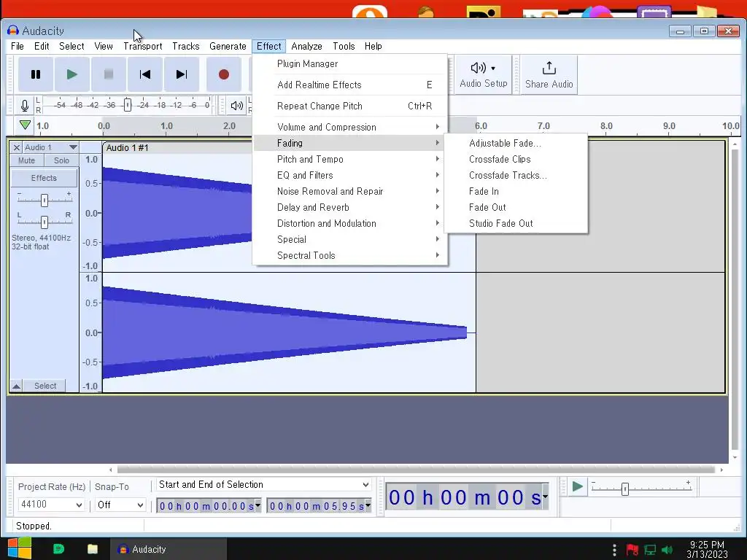
Task: Expand Volume and Compression submenu
Action: pos(350,127)
